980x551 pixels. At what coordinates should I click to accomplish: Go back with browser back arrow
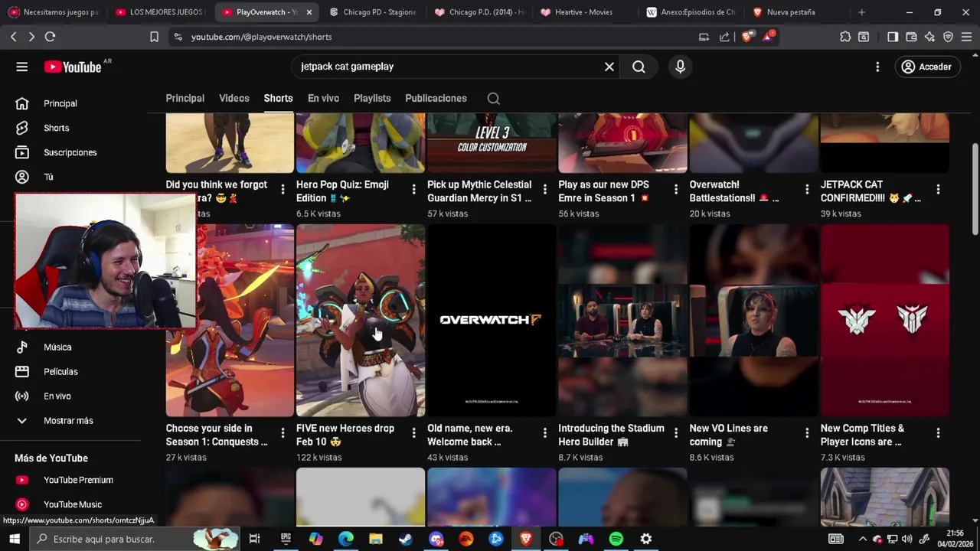coord(13,37)
